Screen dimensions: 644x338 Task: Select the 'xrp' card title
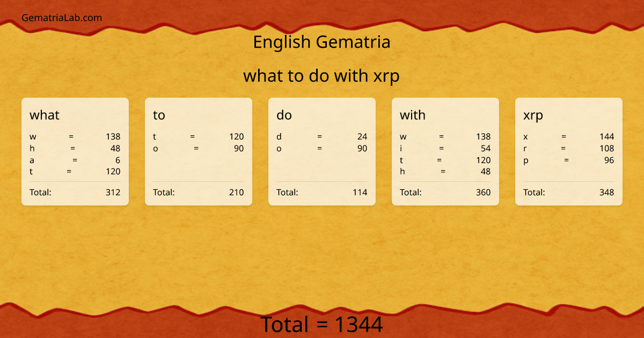tap(533, 115)
